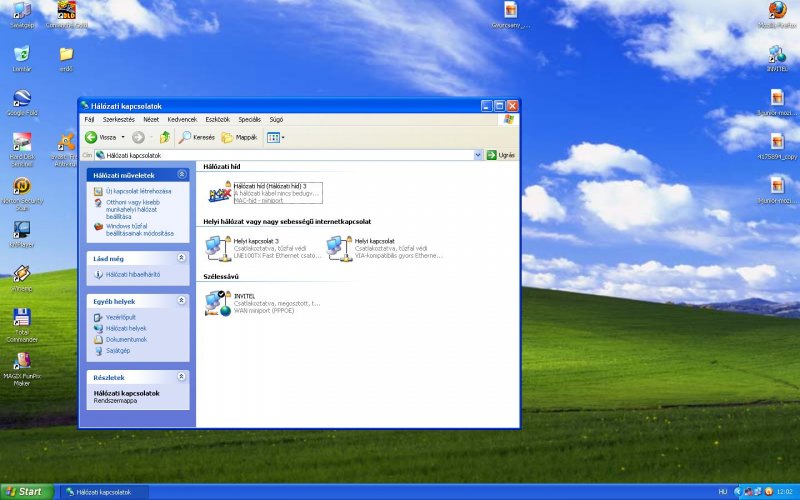Open the Keresés search pane

pyautogui.click(x=196, y=137)
